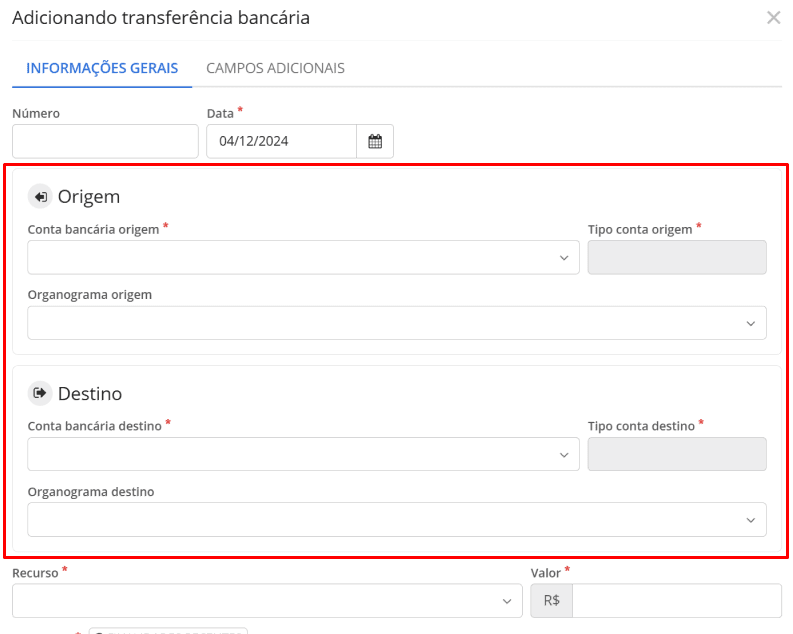Focus the Valor amount field
The width and height of the screenshot is (793, 634).
(x=676, y=601)
